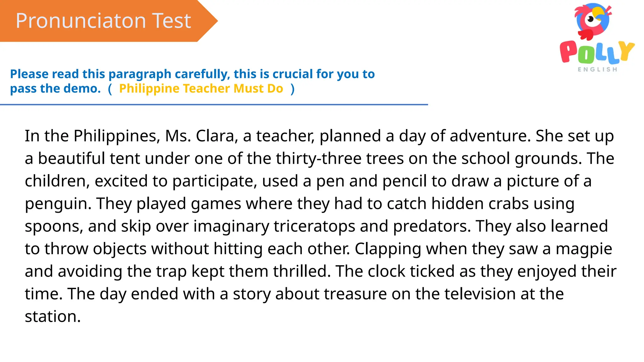Click the word 'treasure' in the paragraph
Viewport: 644px width, 362px height.
(355, 294)
